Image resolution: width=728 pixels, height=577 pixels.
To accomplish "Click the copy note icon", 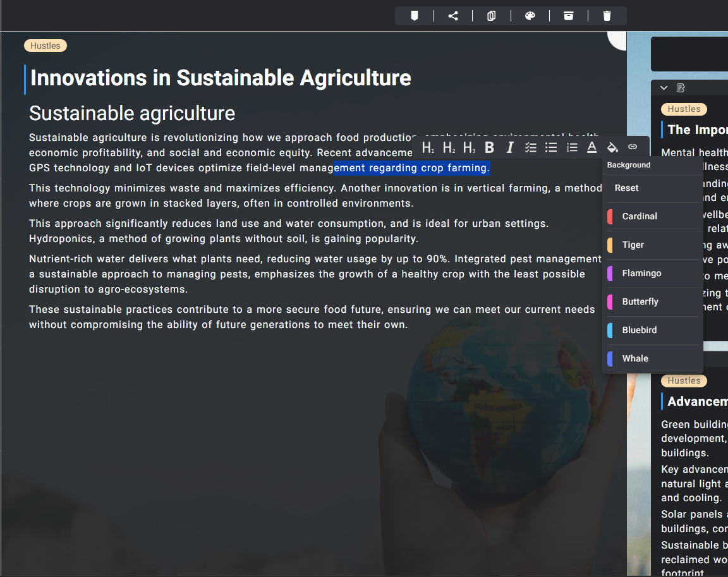I will pos(491,16).
